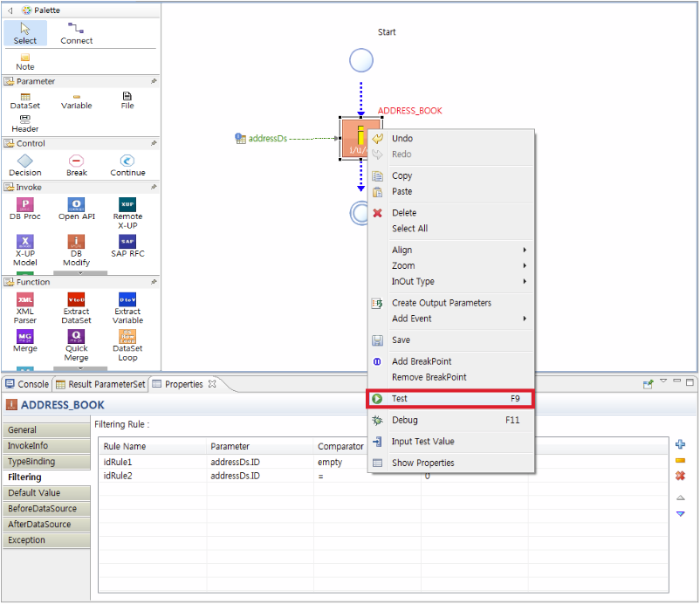Pick the Extract Variable function

click(x=127, y=308)
